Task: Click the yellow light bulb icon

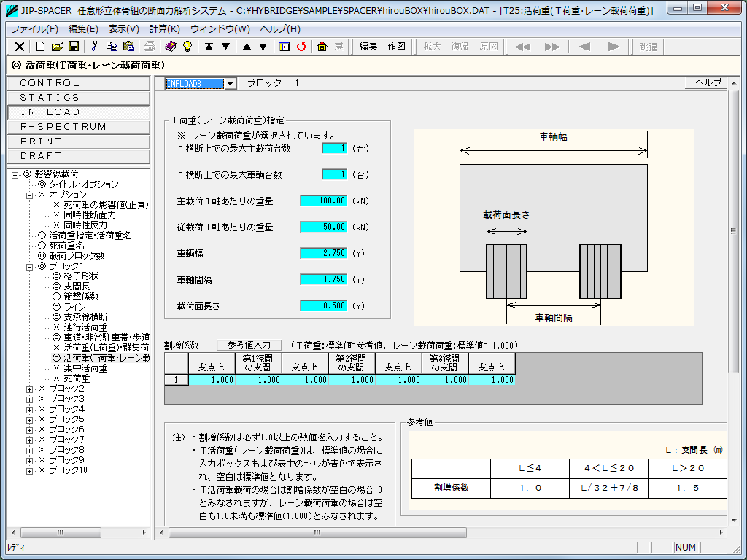Action: (187, 47)
